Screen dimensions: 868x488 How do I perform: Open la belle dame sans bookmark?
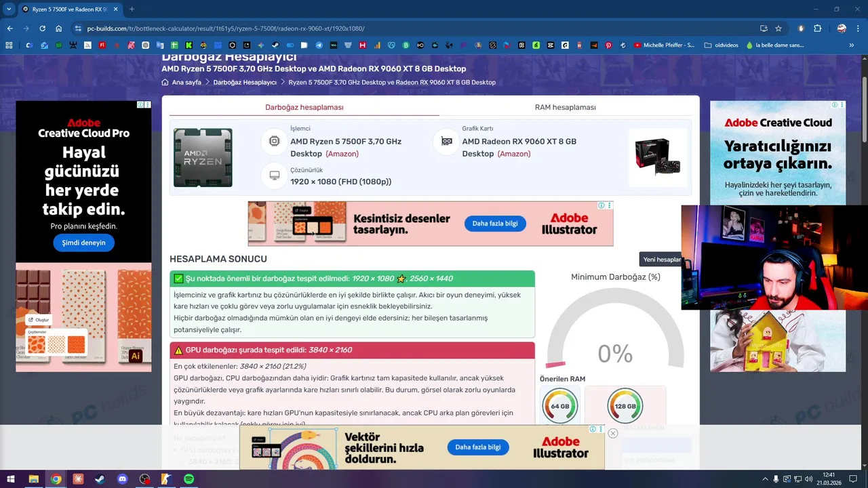[775, 45]
